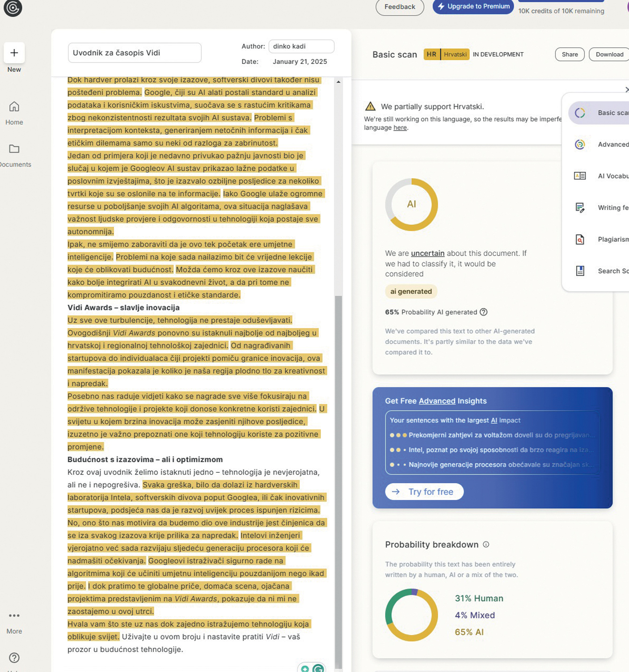Share the scan results
Viewport: 629px width, 672px height.
(x=570, y=55)
